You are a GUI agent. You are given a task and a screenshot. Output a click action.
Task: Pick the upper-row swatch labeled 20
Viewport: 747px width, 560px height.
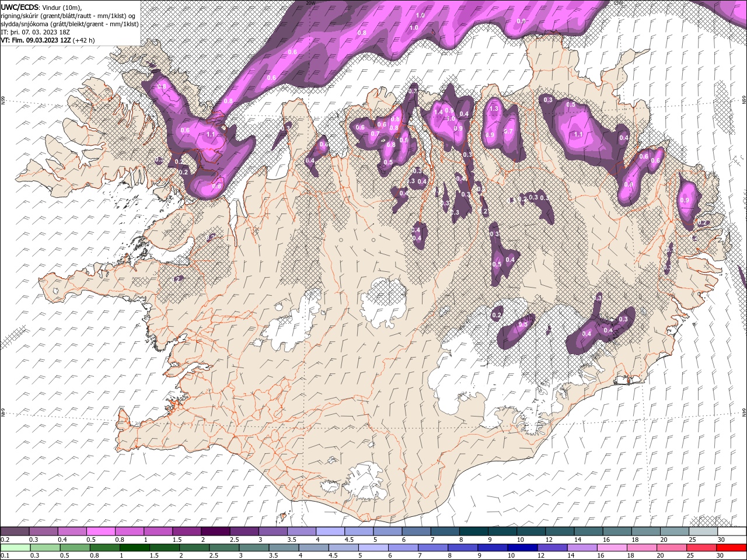674,531
